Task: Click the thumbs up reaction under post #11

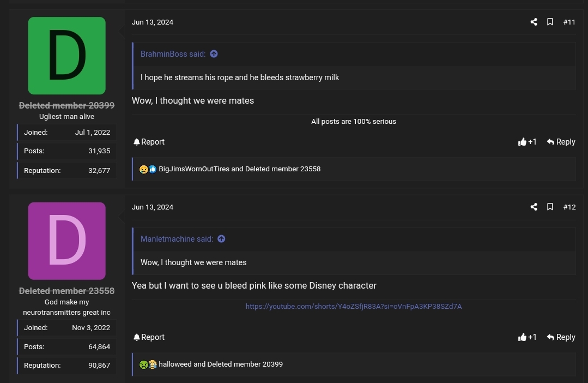Action: point(153,169)
